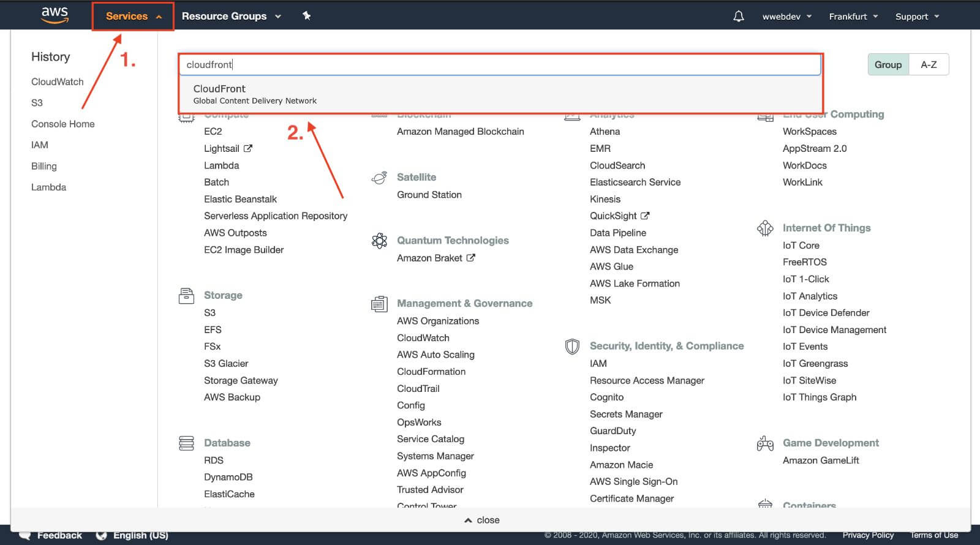Close the services panel

(482, 520)
